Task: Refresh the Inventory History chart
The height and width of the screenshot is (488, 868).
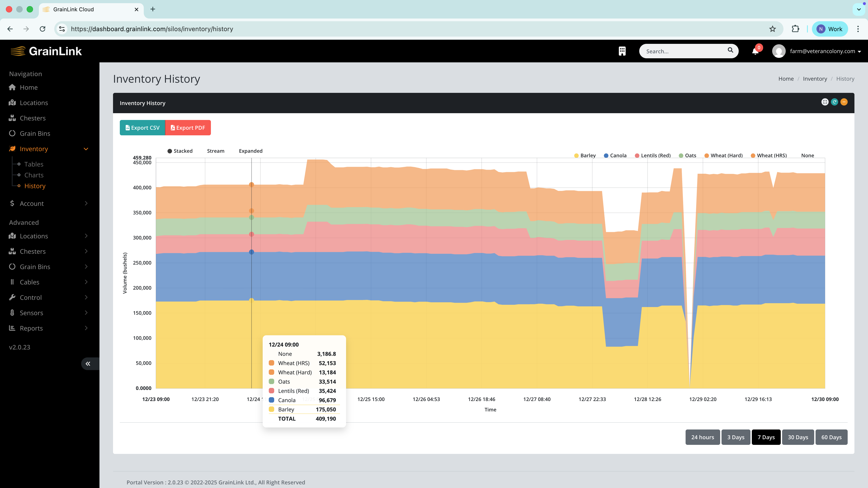Action: [x=834, y=102]
